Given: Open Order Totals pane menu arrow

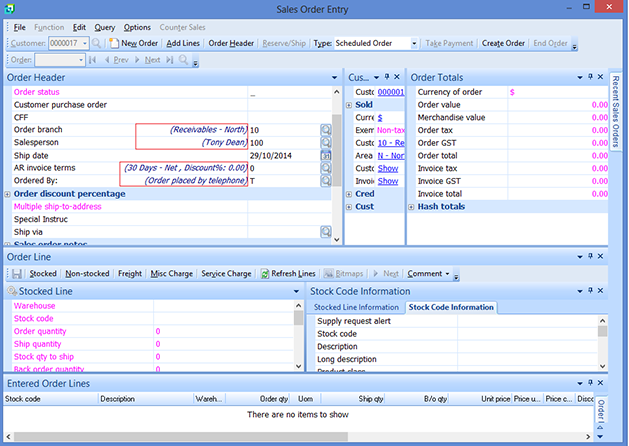Looking at the screenshot, I should pos(580,77).
